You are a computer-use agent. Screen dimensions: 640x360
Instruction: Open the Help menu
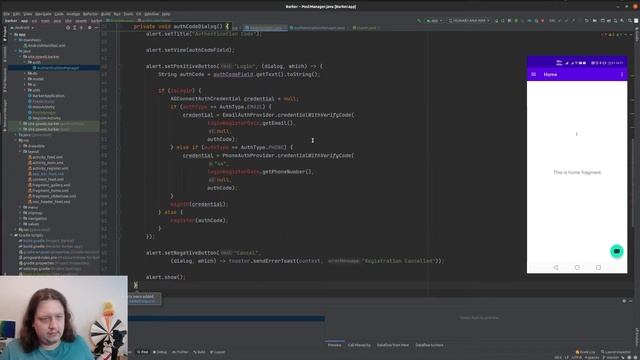(166, 14)
